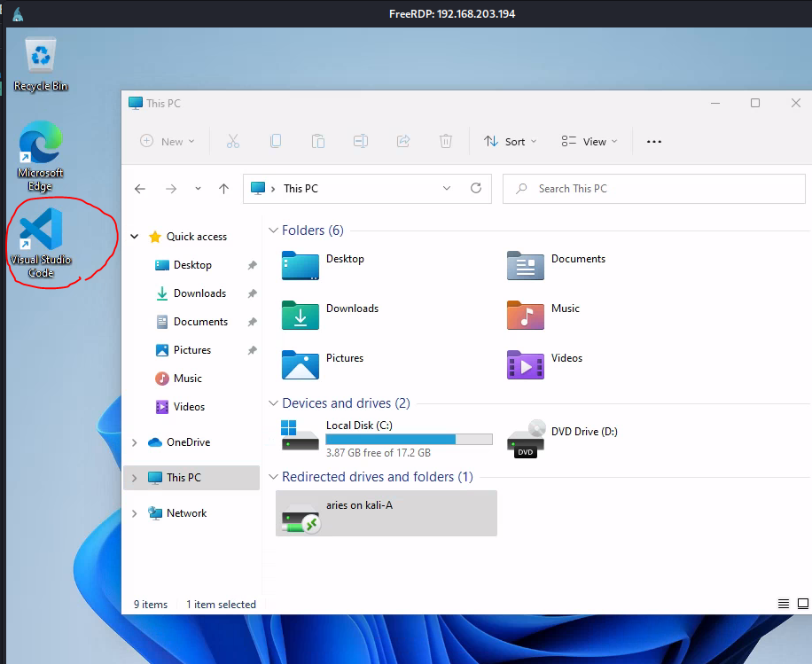The height and width of the screenshot is (664, 812).
Task: Click the Local Disk C: capacity bar
Action: tap(410, 439)
